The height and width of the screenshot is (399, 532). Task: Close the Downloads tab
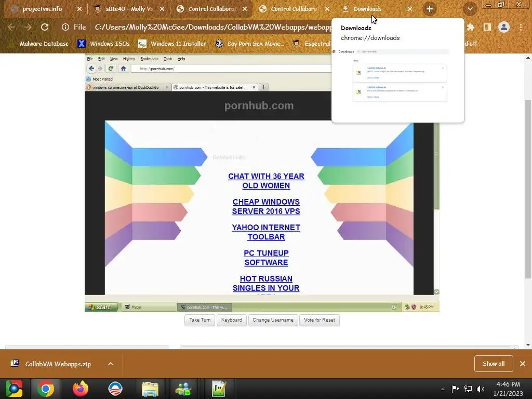click(410, 9)
